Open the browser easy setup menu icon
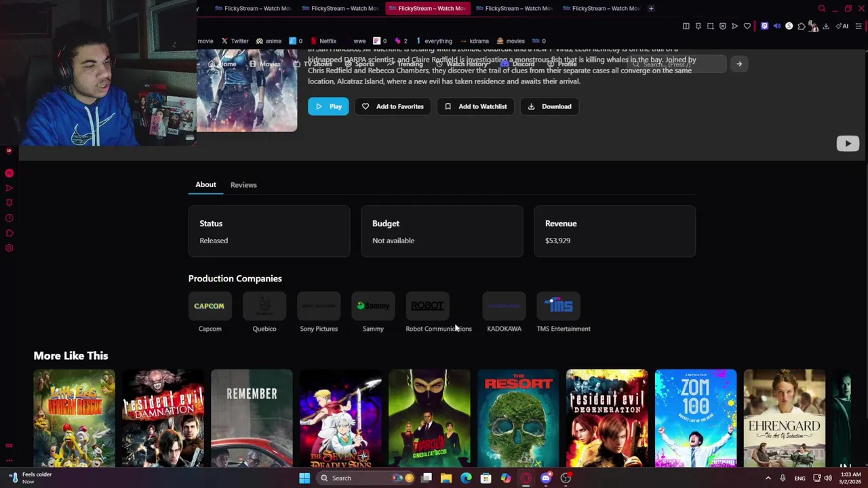 [x=859, y=26]
